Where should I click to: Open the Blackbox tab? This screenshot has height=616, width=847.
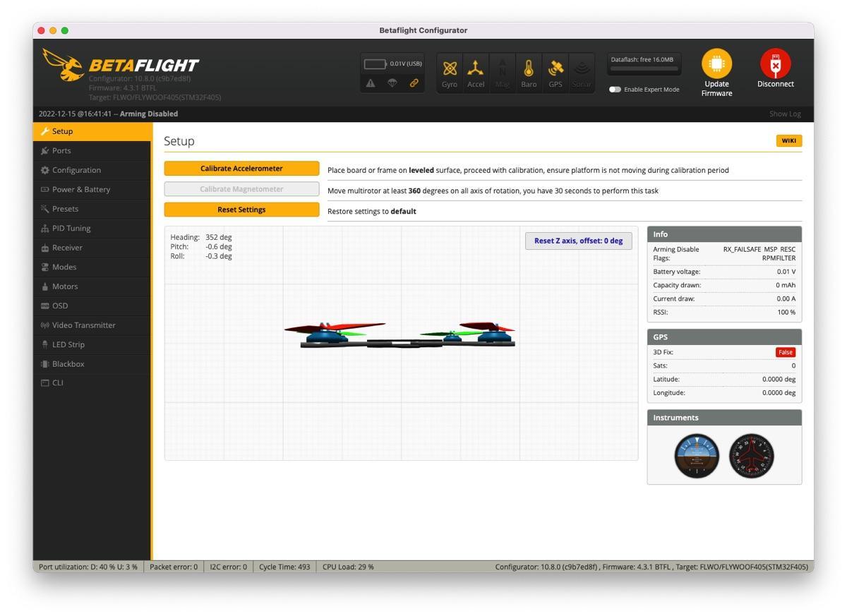(92, 364)
